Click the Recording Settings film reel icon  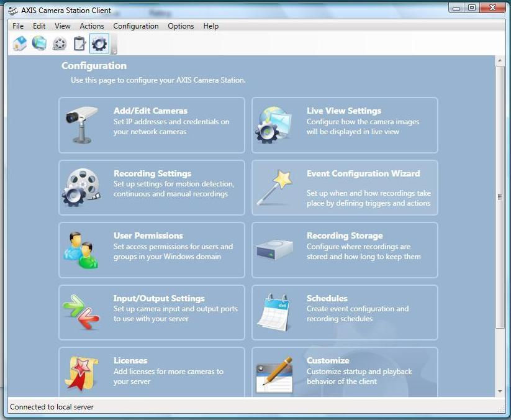click(x=81, y=187)
